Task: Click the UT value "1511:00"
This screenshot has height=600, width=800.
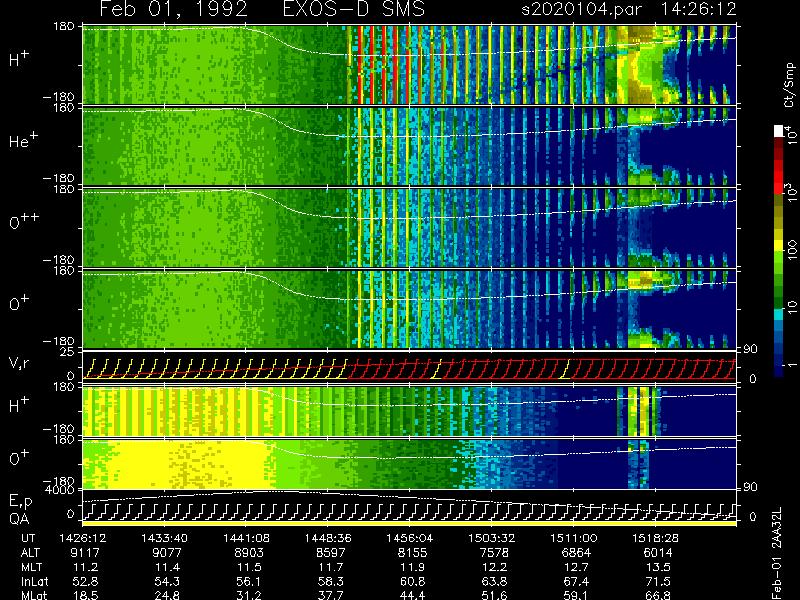Action: click(x=573, y=538)
